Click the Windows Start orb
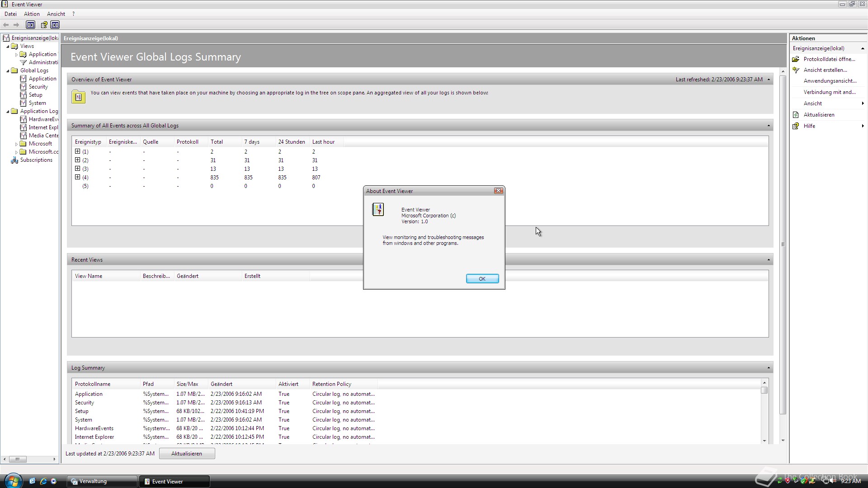This screenshot has width=868, height=488. point(13,481)
